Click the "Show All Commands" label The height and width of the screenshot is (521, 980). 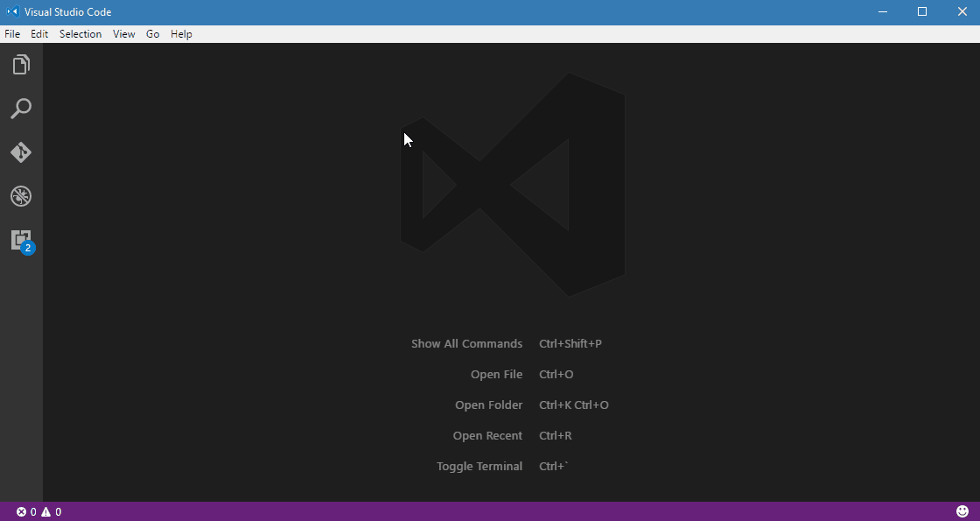(467, 343)
